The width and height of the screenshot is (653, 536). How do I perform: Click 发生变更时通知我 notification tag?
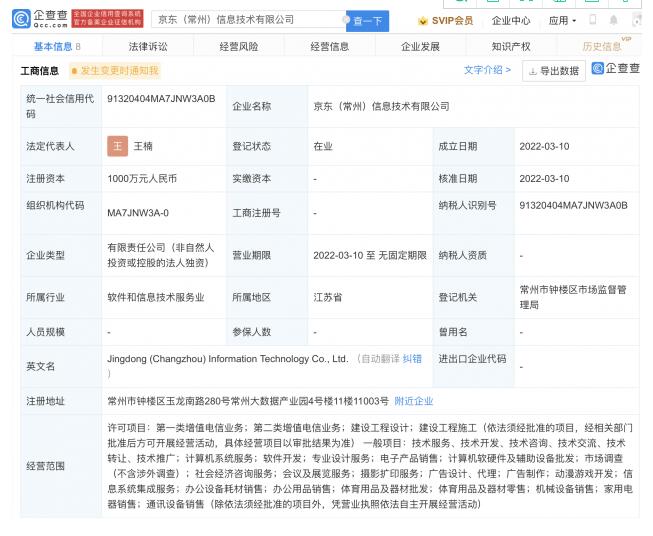[114, 71]
